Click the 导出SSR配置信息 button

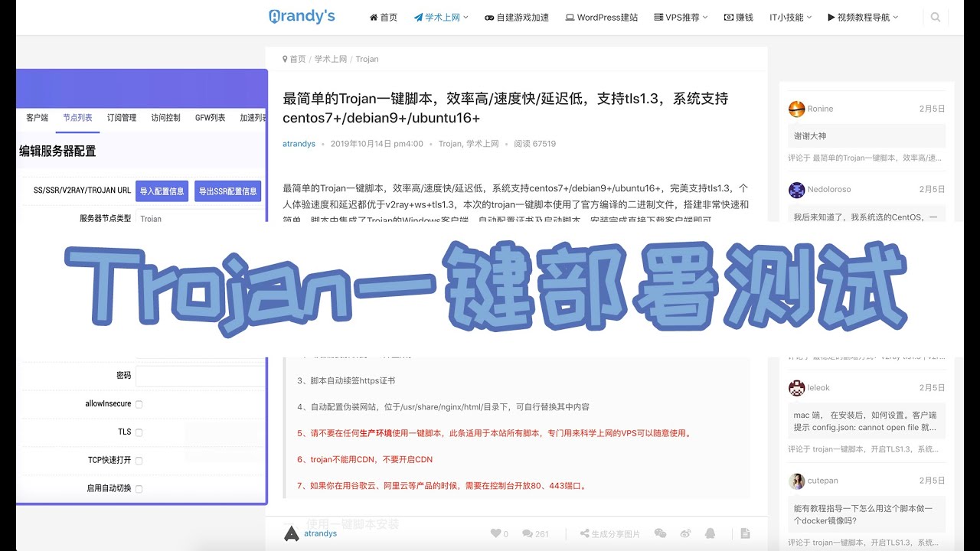click(x=227, y=191)
